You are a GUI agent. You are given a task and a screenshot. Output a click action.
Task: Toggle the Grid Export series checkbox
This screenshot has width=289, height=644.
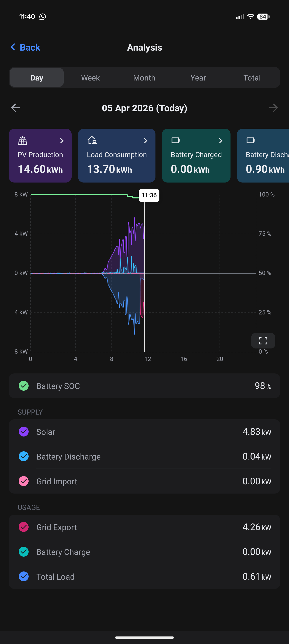[x=24, y=527]
